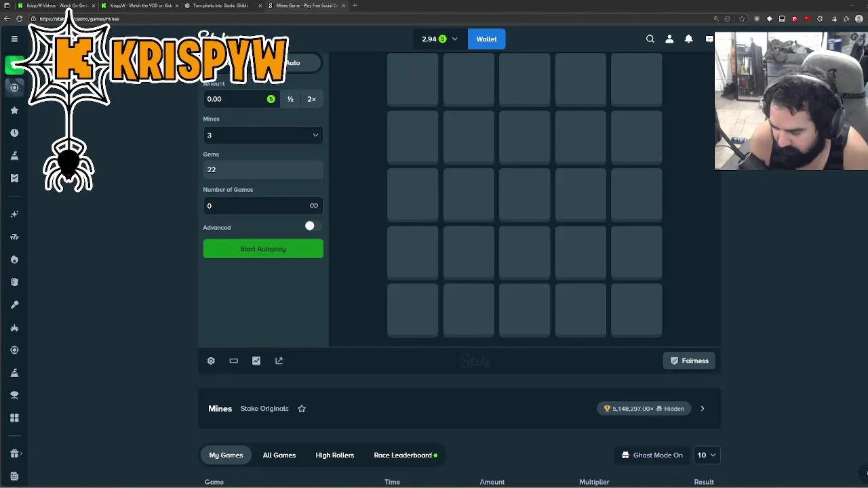The width and height of the screenshot is (868, 488).
Task: Select the All Games tab
Action: click(x=279, y=455)
